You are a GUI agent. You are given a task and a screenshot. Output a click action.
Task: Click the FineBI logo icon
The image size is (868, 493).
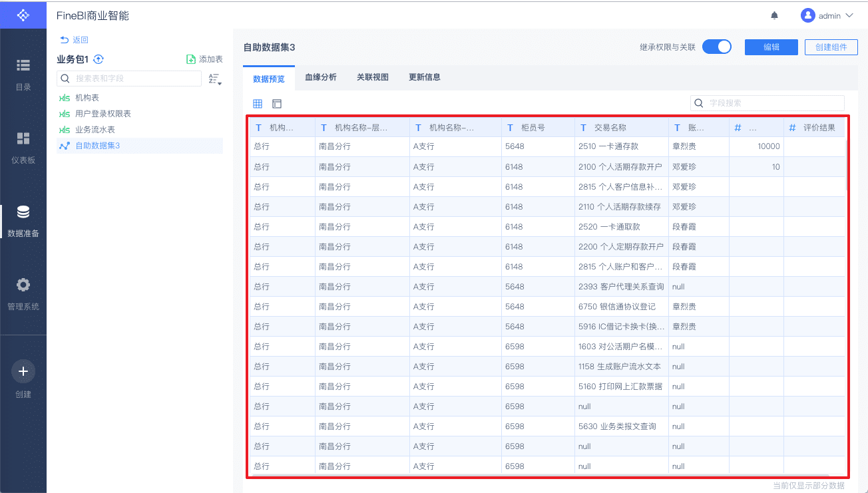(23, 15)
